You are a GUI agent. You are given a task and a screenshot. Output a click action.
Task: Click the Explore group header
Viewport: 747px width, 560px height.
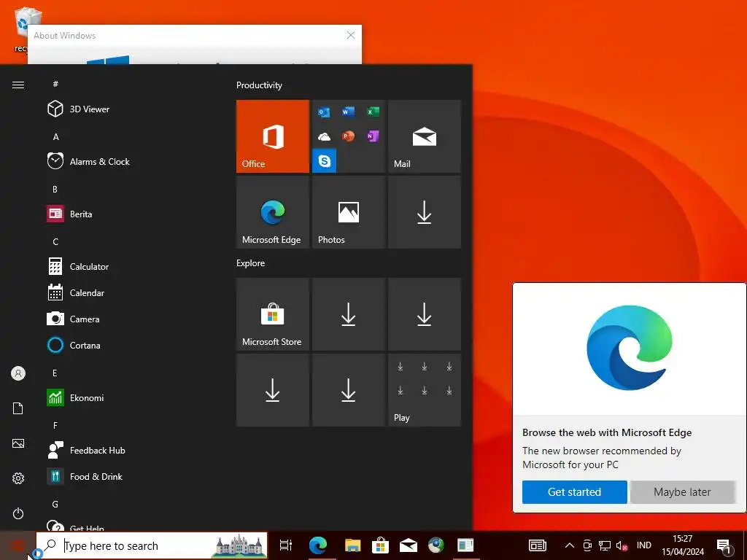tap(251, 262)
